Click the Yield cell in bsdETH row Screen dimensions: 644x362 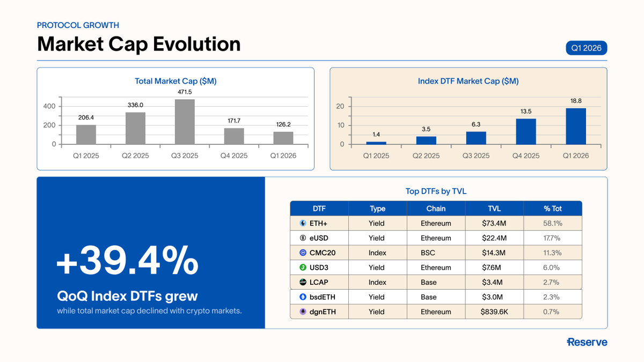tap(378, 297)
